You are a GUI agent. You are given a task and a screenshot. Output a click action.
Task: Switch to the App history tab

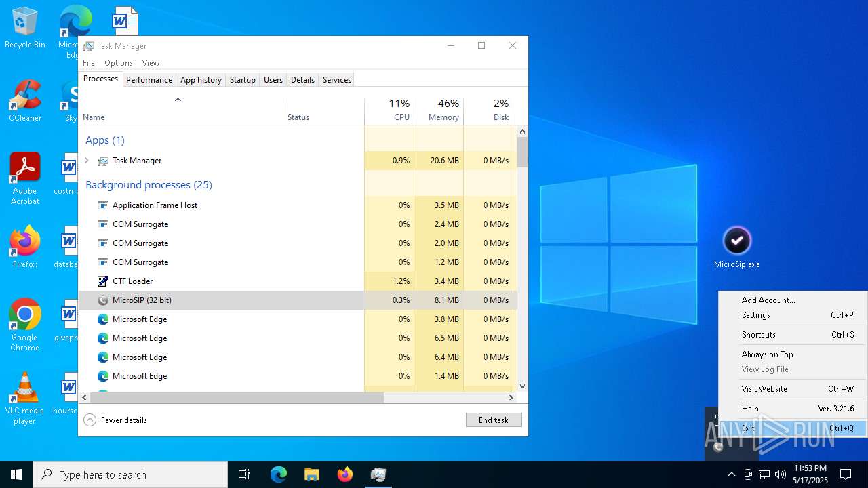[x=201, y=80]
